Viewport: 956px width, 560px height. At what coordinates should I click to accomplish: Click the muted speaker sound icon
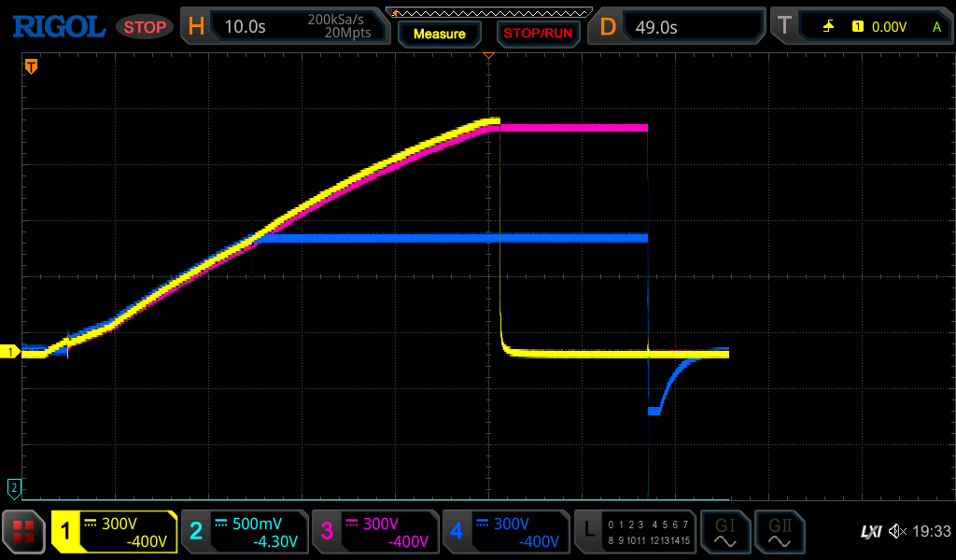click(897, 531)
